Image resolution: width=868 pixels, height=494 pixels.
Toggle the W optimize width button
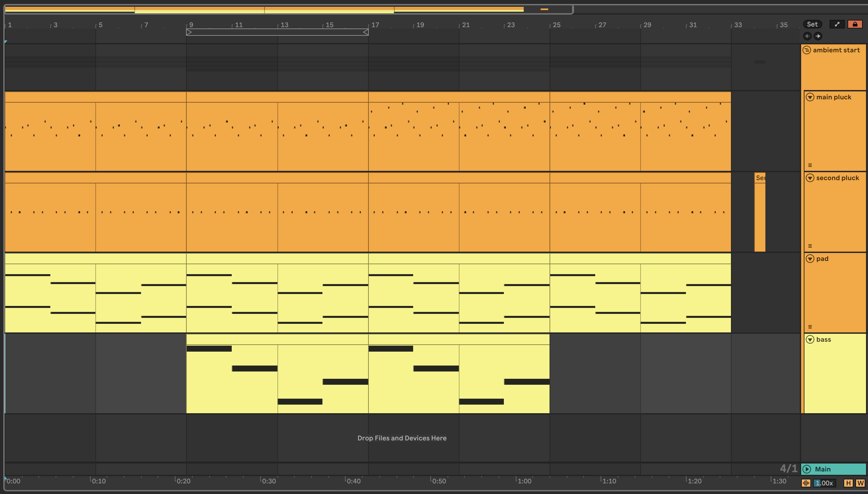click(x=860, y=483)
